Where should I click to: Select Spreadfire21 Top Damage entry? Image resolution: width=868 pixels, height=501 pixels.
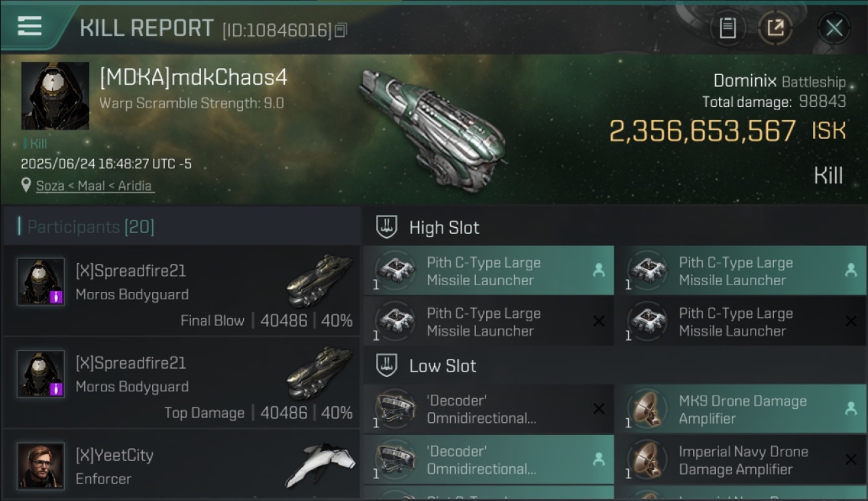[182, 383]
